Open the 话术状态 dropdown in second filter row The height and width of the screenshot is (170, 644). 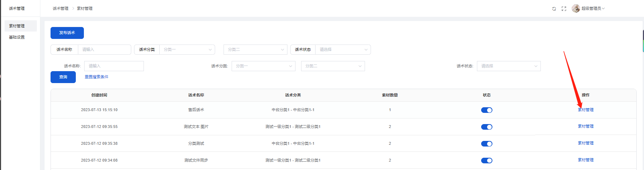coord(509,66)
